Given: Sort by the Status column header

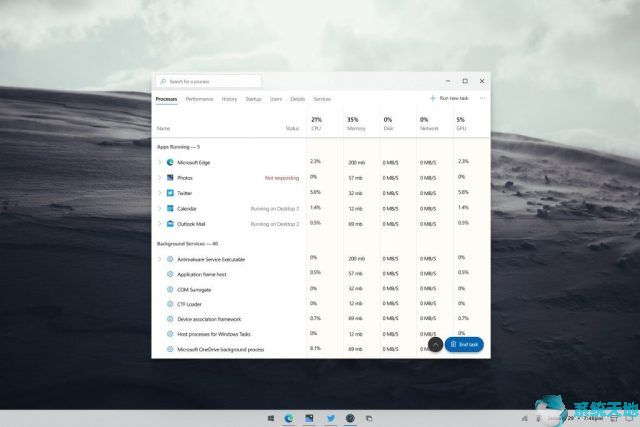Looking at the screenshot, I should click(292, 128).
